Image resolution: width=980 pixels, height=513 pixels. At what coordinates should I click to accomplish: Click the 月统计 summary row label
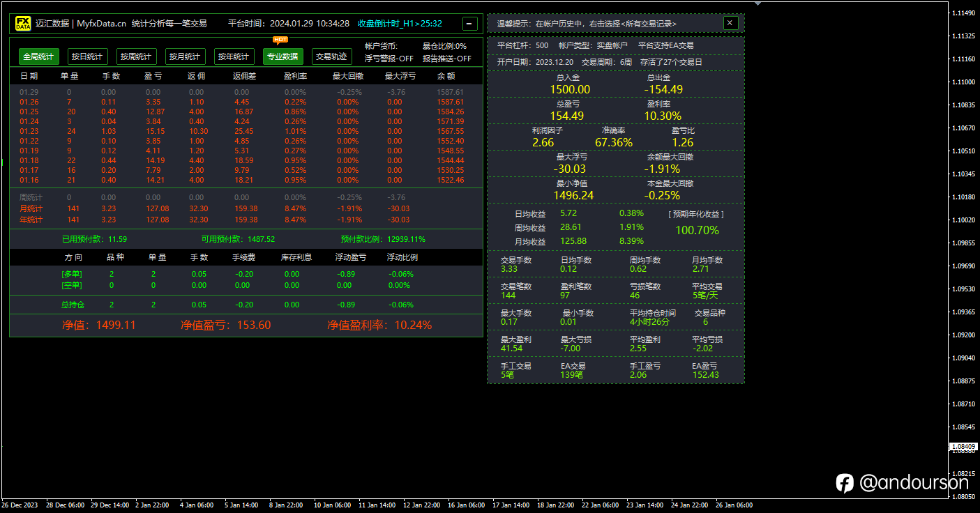[31, 208]
